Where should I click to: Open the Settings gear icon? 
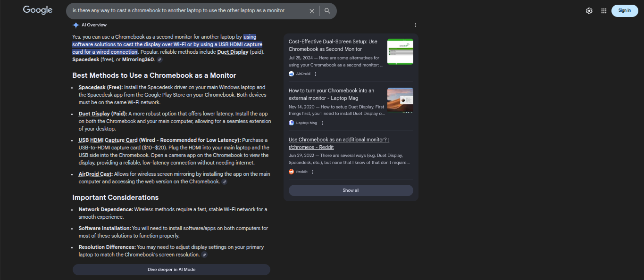589,11
